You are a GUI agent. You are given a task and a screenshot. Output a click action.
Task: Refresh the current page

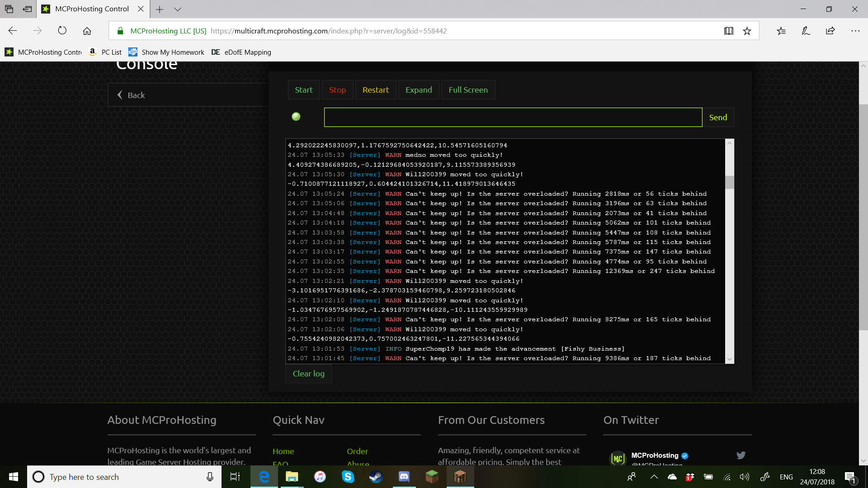[x=62, y=31]
